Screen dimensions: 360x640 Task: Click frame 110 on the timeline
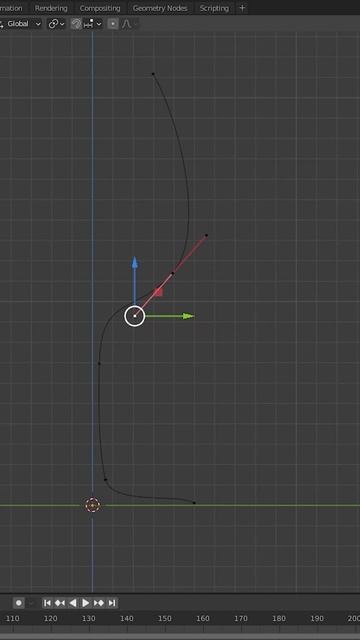point(12,618)
